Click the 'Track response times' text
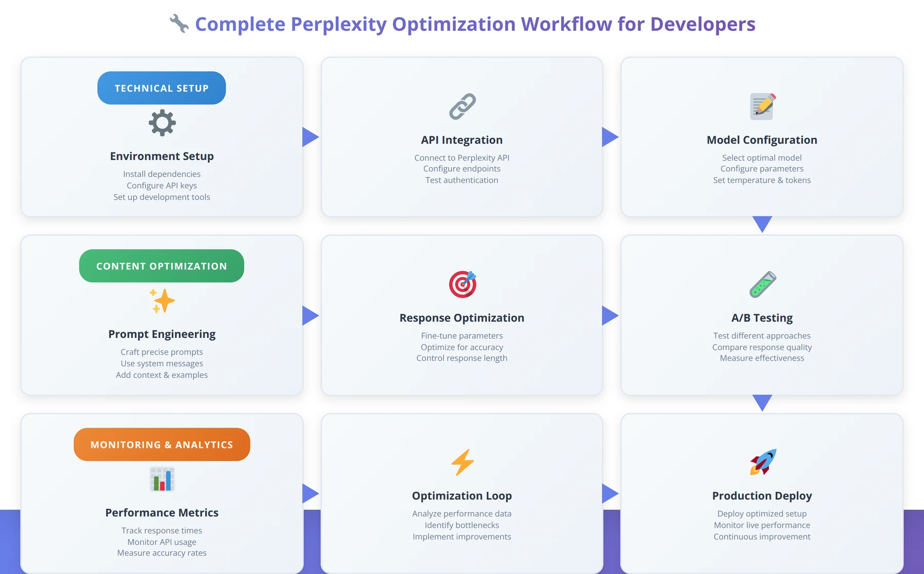The height and width of the screenshot is (574, 924). point(162,530)
